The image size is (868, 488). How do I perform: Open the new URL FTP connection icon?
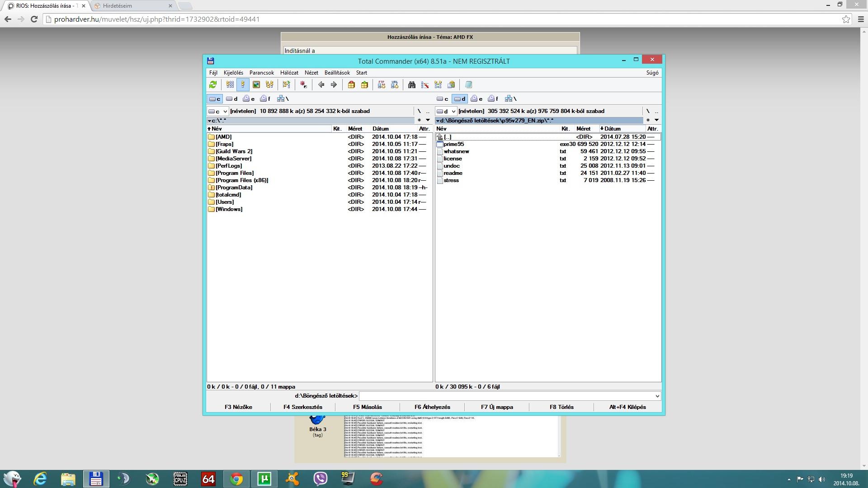pyautogui.click(x=395, y=84)
